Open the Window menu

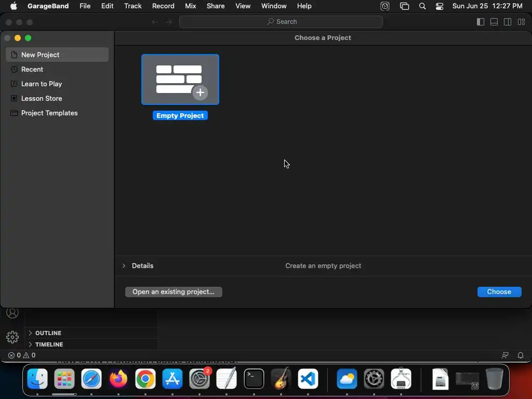click(x=274, y=6)
